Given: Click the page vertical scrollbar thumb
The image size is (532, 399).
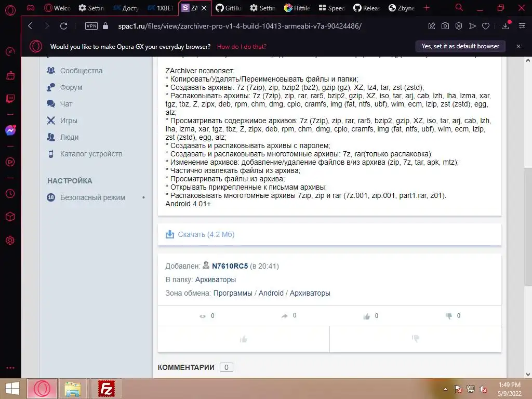Looking at the screenshot, I should (x=528, y=227).
